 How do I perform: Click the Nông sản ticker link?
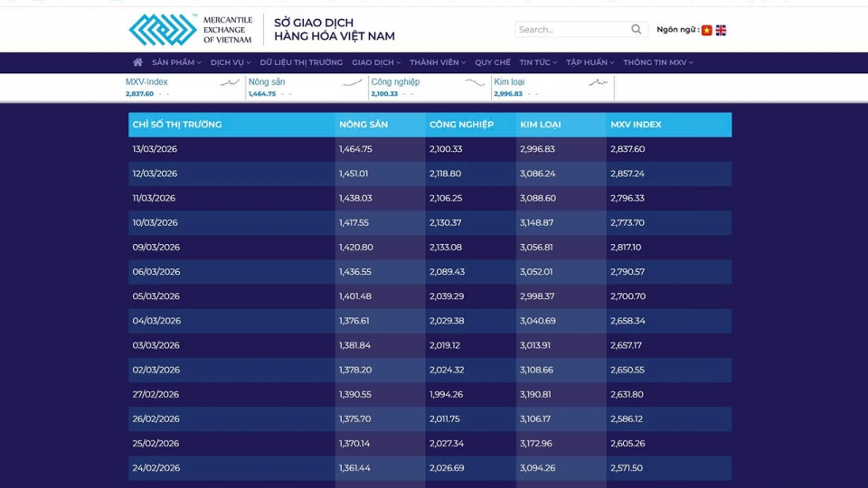267,82
